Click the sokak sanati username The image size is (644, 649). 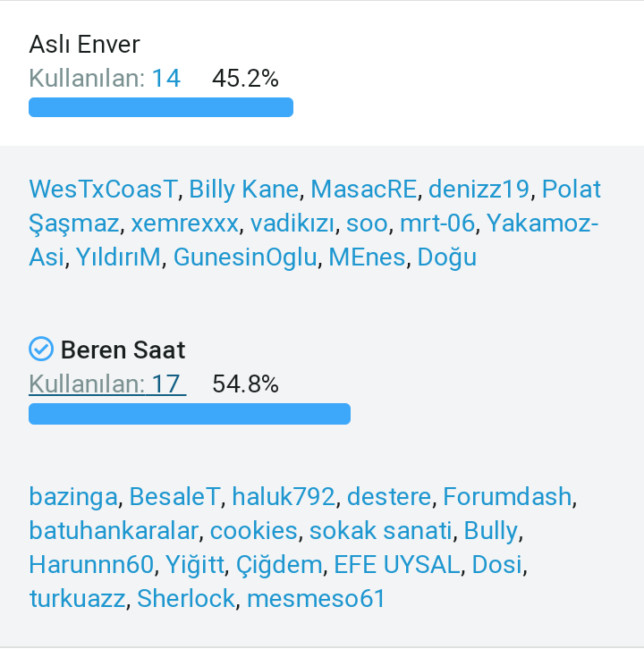coord(380,530)
